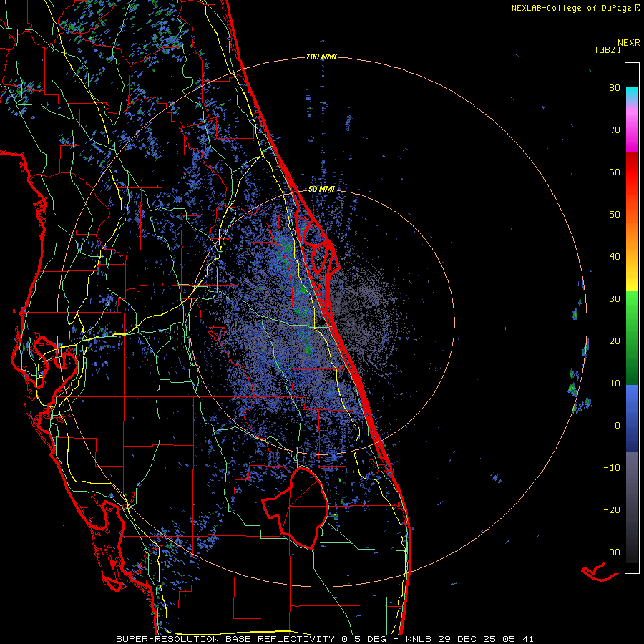Click the 100 NMI range ring label

click(321, 57)
